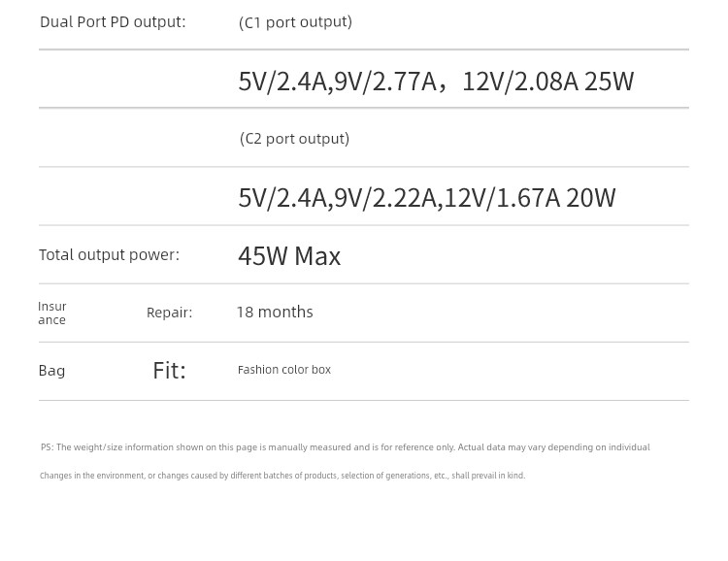The width and height of the screenshot is (728, 561).
Task: Click the 'Bag' label
Action: [x=52, y=371]
